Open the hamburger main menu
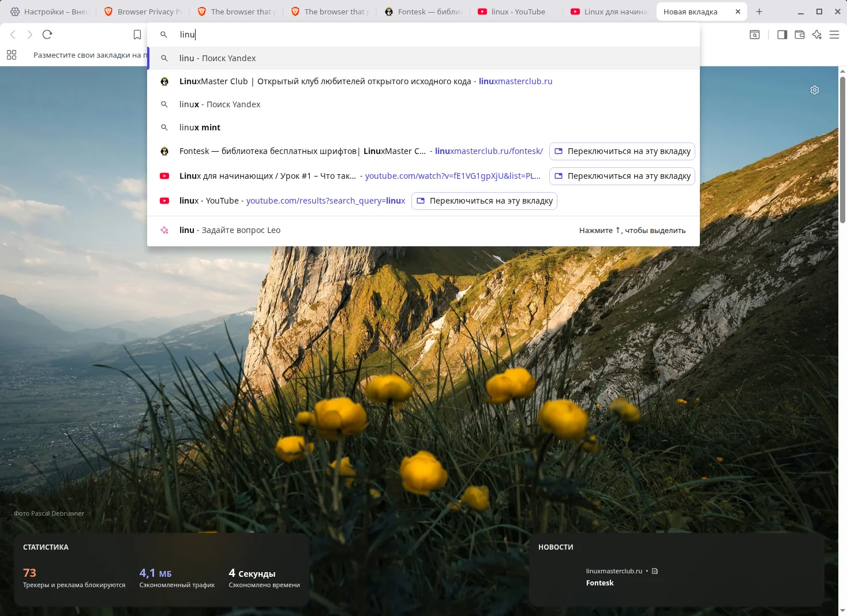The height and width of the screenshot is (616, 847). click(x=834, y=35)
